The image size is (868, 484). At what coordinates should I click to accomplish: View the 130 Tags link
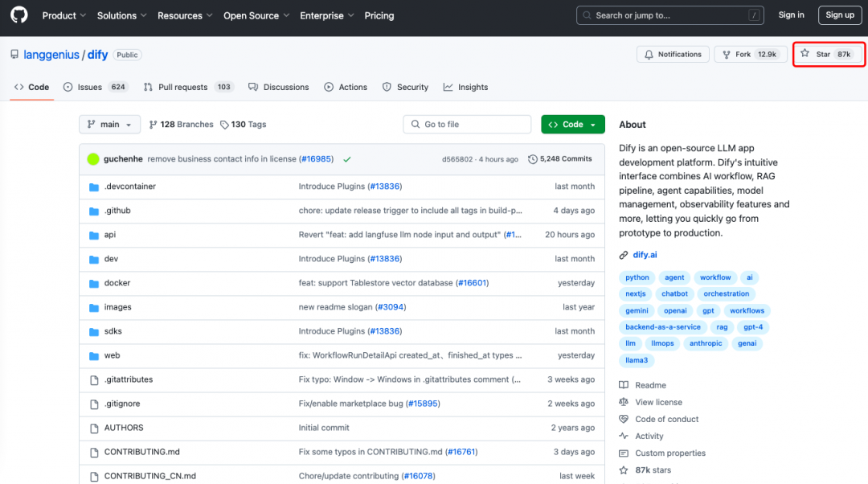(x=243, y=125)
